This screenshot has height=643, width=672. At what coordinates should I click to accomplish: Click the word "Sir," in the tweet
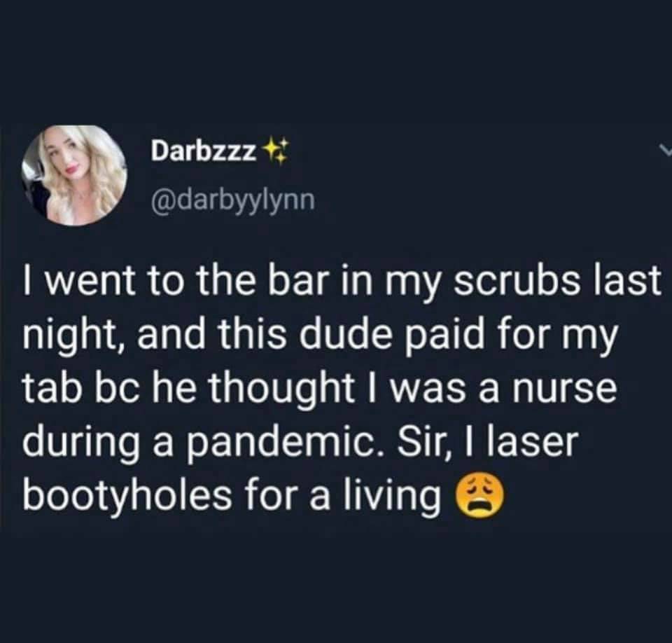pos(423,441)
